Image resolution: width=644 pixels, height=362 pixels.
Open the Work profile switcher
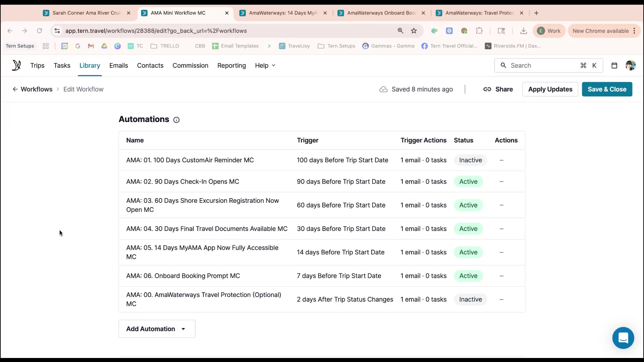tap(549, 31)
